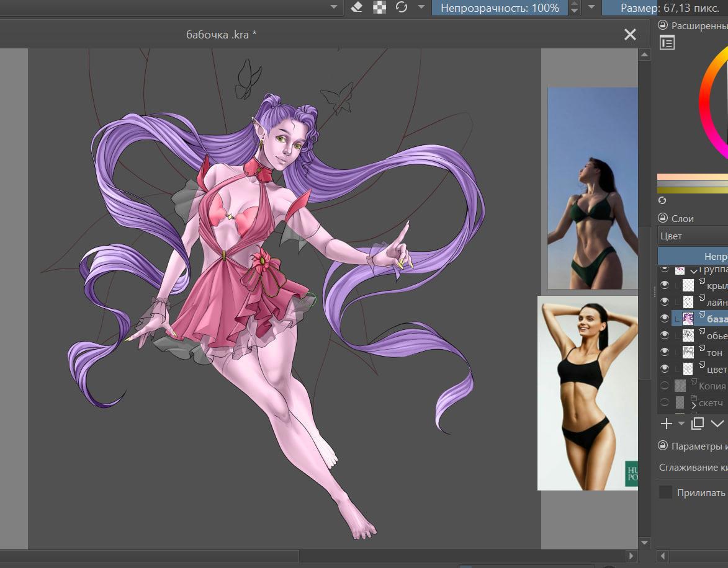This screenshot has height=568, width=728.
Task: Close the бабочка .kra document
Action: [x=630, y=35]
